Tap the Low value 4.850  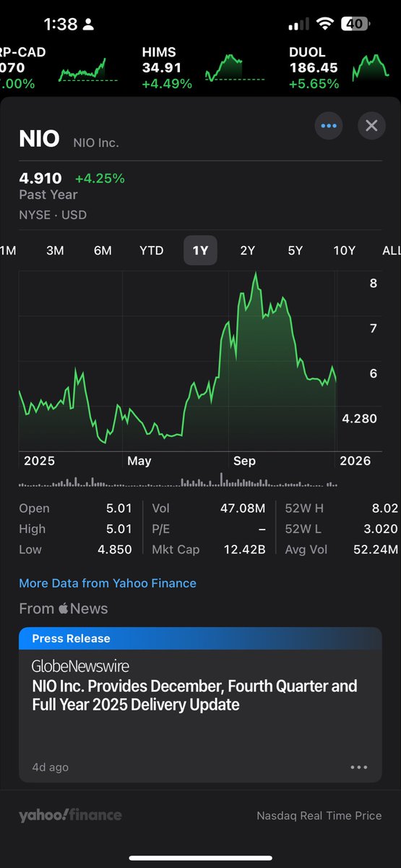tap(115, 549)
